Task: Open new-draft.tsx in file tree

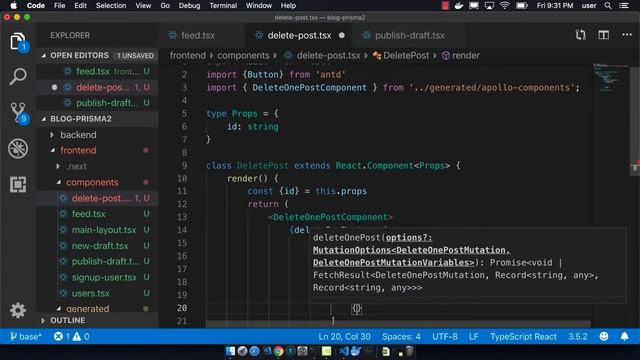Action: coord(98,246)
